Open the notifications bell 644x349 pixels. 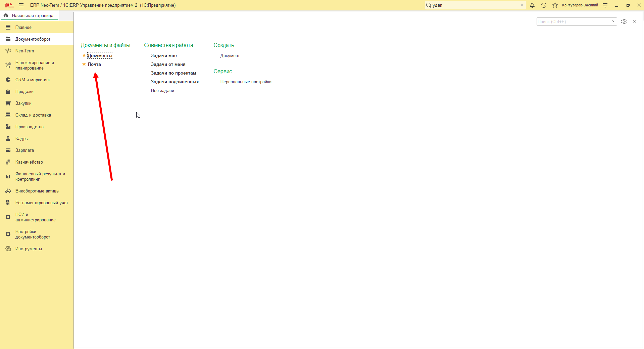532,5
